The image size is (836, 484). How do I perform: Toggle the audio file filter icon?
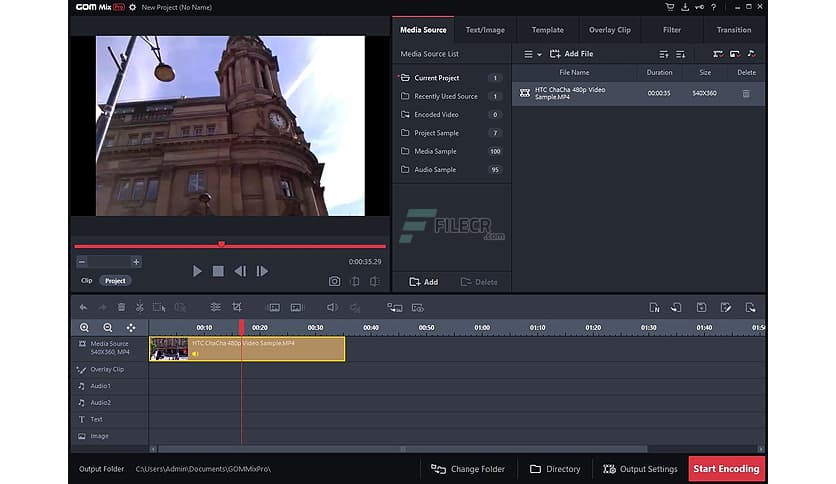(x=751, y=54)
